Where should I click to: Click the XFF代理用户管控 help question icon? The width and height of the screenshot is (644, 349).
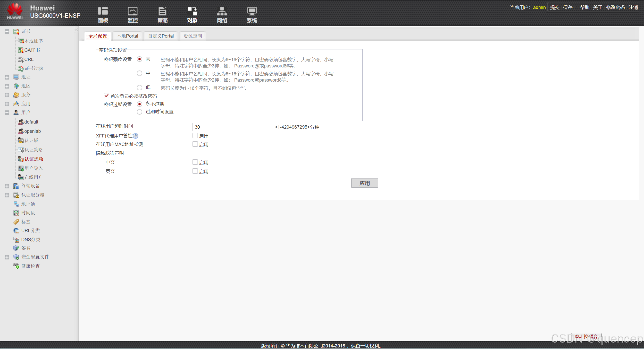(x=136, y=136)
